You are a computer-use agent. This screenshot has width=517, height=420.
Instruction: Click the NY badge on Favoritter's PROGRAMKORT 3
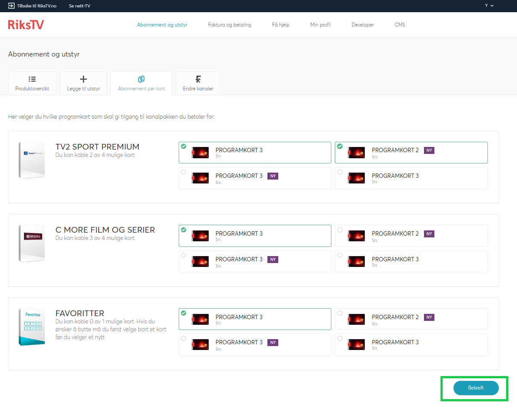click(x=273, y=343)
